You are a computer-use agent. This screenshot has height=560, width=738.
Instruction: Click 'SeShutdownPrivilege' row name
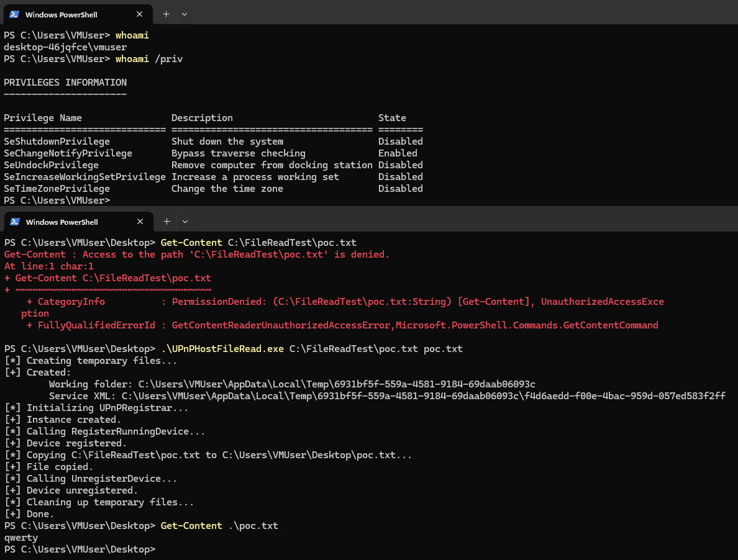57,141
